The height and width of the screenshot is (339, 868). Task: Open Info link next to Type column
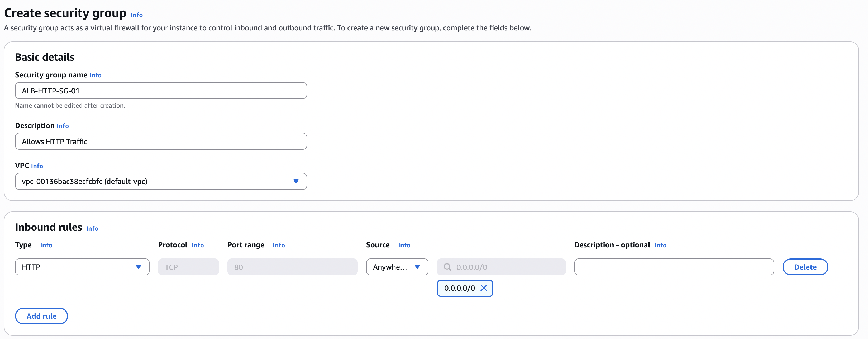click(x=46, y=245)
